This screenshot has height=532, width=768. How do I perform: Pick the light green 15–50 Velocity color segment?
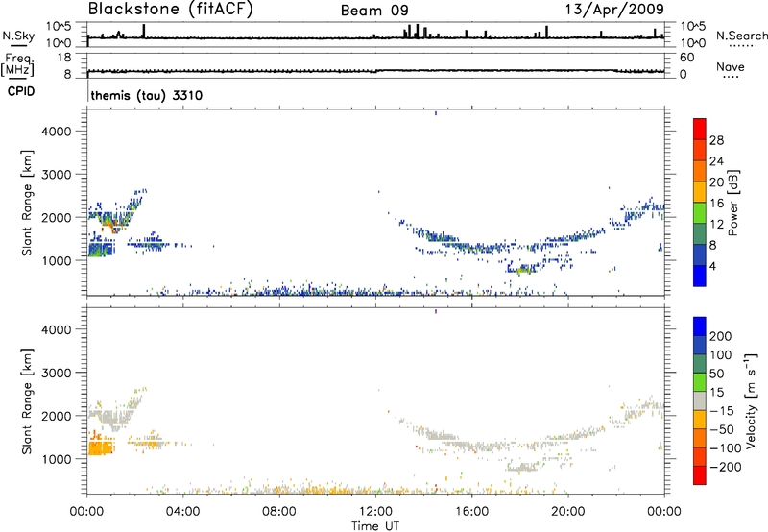coord(700,382)
